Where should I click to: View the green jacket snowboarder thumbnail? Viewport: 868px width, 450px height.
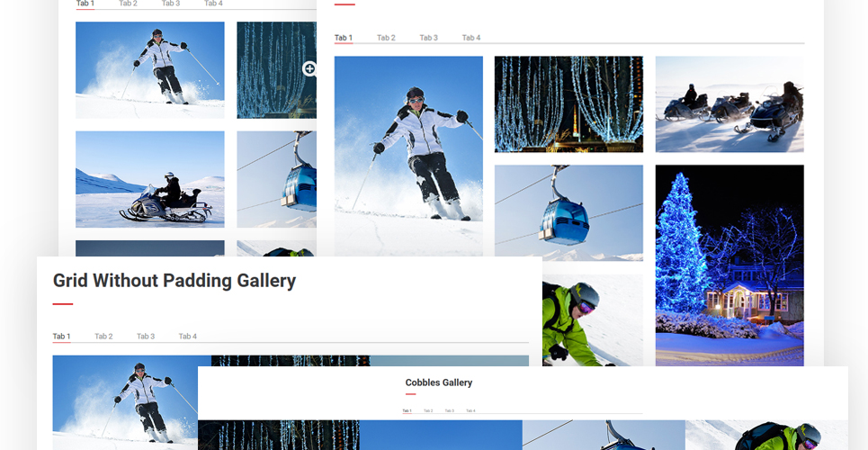pyautogui.click(x=593, y=319)
